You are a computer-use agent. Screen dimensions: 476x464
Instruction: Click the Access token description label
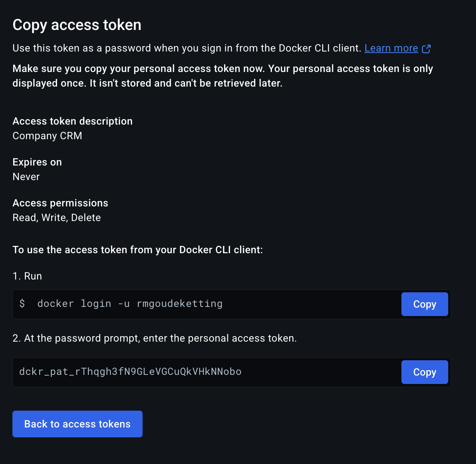click(x=72, y=121)
